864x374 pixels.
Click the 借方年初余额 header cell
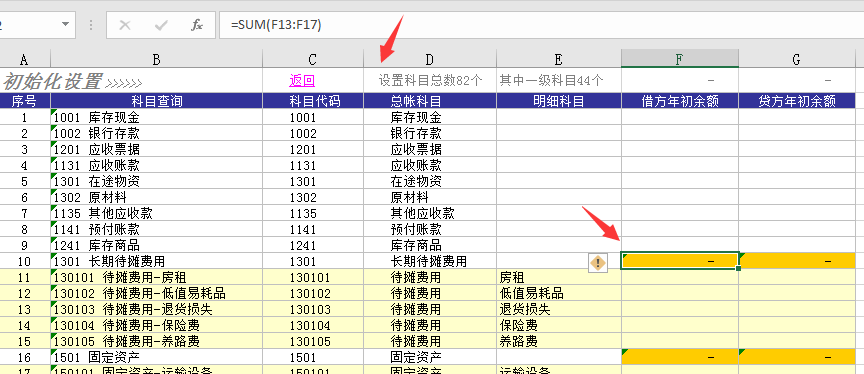click(680, 101)
